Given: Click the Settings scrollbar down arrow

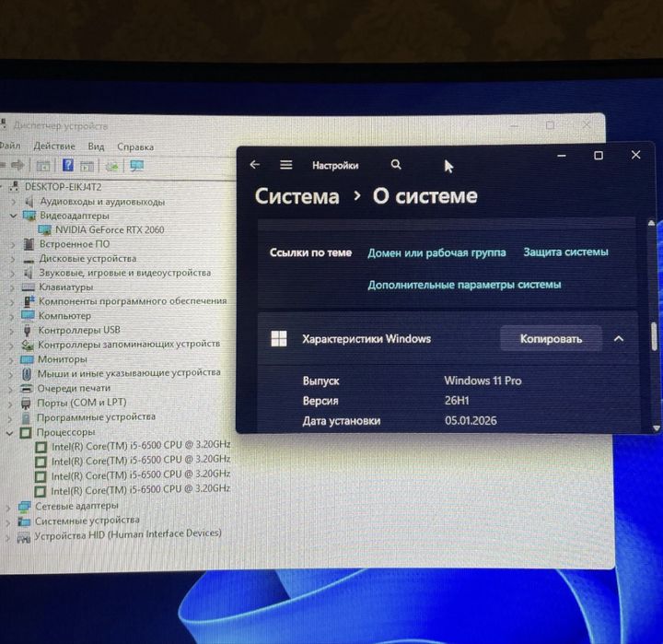Looking at the screenshot, I should 657,428.
